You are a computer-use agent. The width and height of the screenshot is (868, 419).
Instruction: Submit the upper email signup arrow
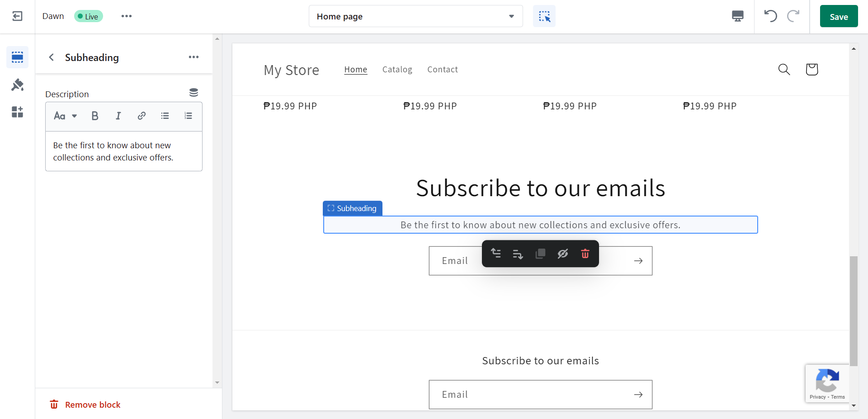638,261
